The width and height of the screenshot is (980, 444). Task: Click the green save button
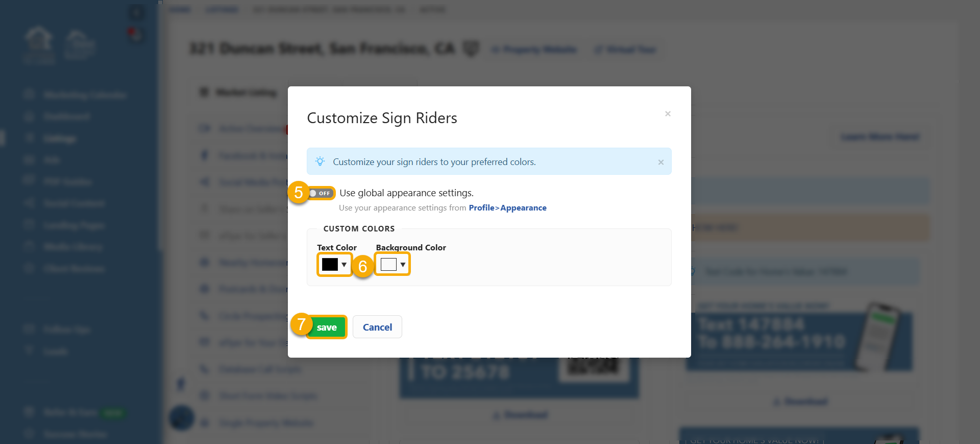(327, 327)
